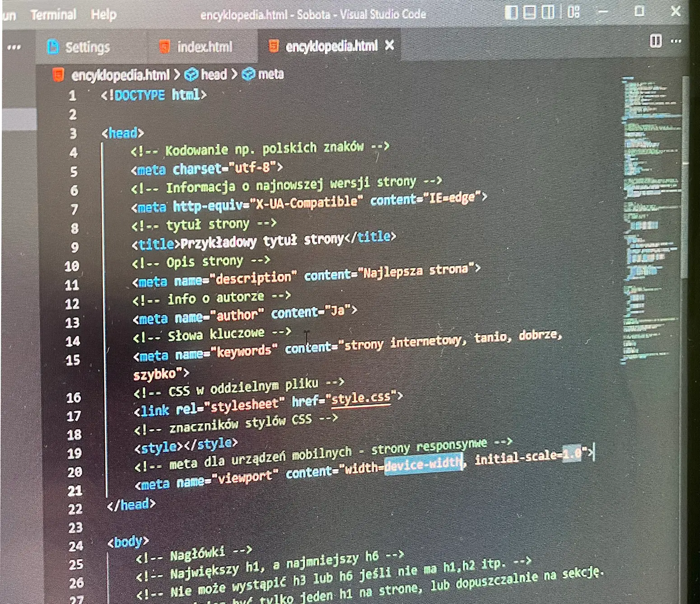Open the Customize Layout control

pyautogui.click(x=573, y=12)
